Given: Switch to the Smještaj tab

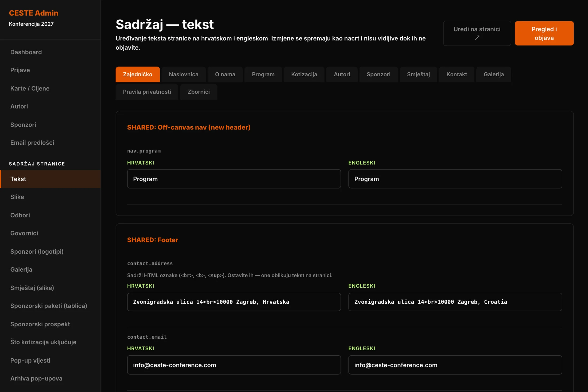Looking at the screenshot, I should (x=418, y=75).
